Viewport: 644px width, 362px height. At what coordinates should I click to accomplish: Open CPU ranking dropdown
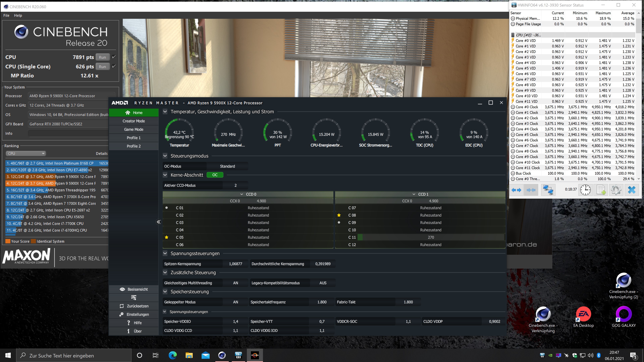(26, 153)
